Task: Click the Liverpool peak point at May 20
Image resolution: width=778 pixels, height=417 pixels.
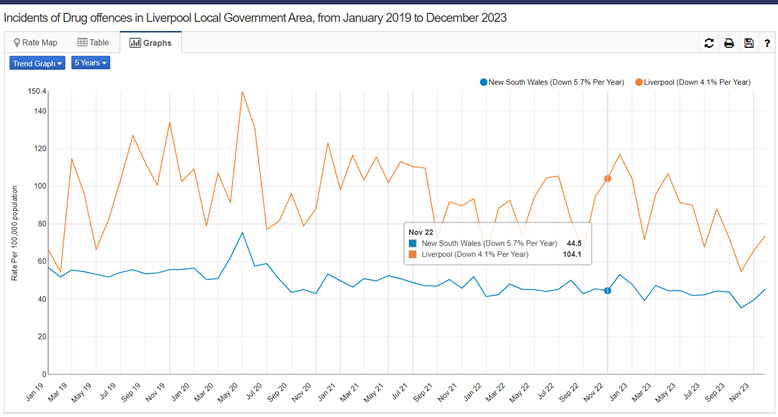Action: [x=242, y=92]
